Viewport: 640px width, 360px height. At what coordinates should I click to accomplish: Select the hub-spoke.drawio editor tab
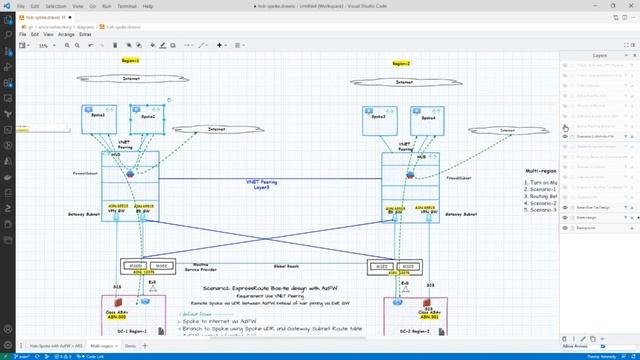(x=46, y=18)
